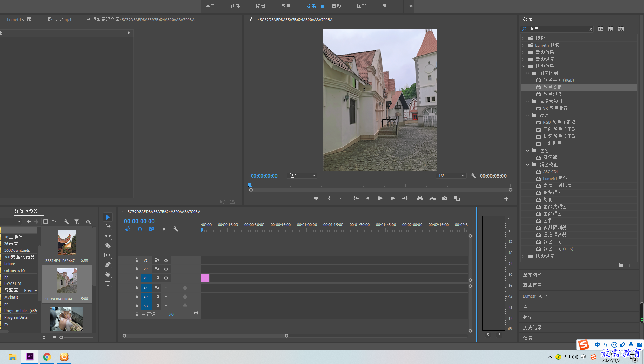Screen dimensions: 644x364
Task: Go to Out point in program monitor
Action: pyautogui.click(x=405, y=198)
